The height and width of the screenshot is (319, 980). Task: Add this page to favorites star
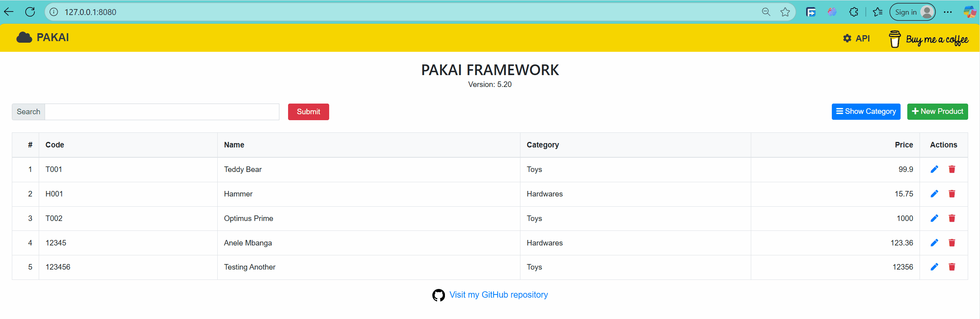785,12
